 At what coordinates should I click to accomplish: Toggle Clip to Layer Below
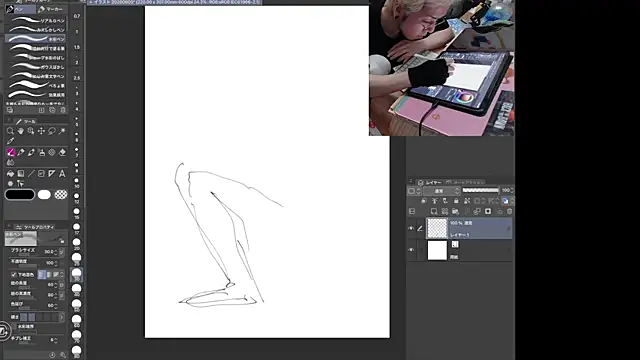tap(424, 201)
